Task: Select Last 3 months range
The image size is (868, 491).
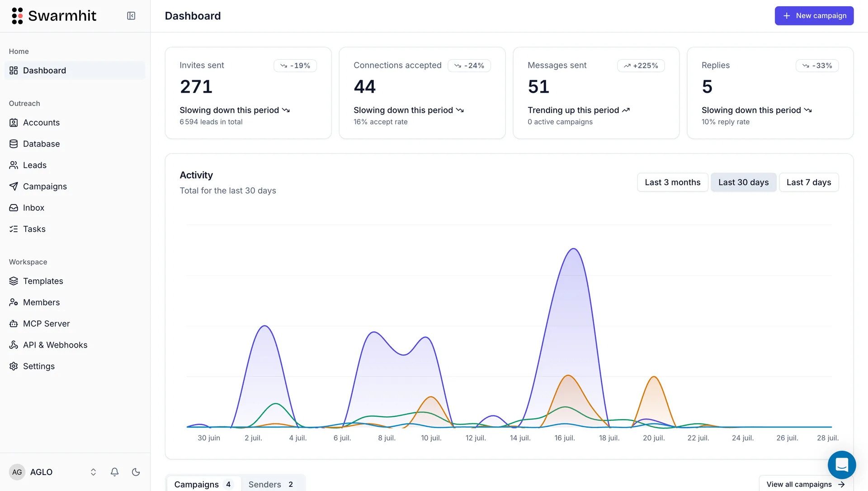Action: click(673, 182)
